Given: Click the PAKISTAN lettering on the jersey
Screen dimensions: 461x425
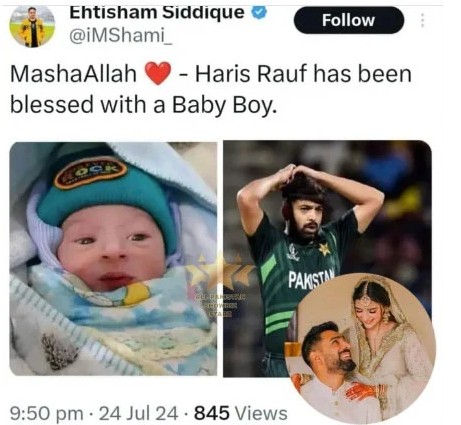Looking at the screenshot, I should (311, 278).
